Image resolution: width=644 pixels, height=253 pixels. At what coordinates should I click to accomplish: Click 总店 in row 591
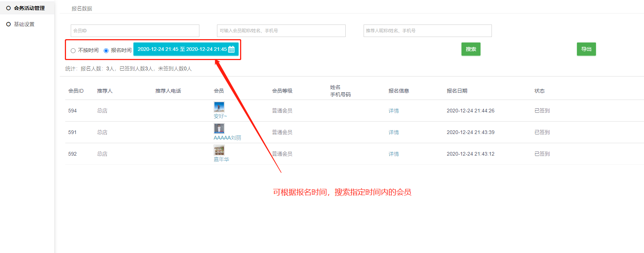(102, 132)
